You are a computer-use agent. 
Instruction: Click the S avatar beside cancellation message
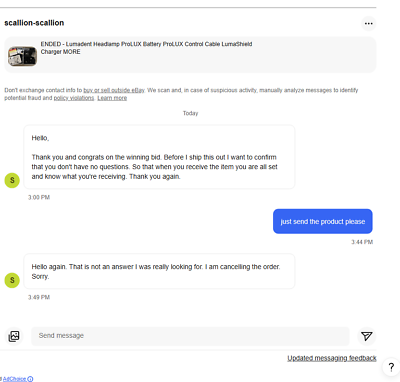(12, 280)
